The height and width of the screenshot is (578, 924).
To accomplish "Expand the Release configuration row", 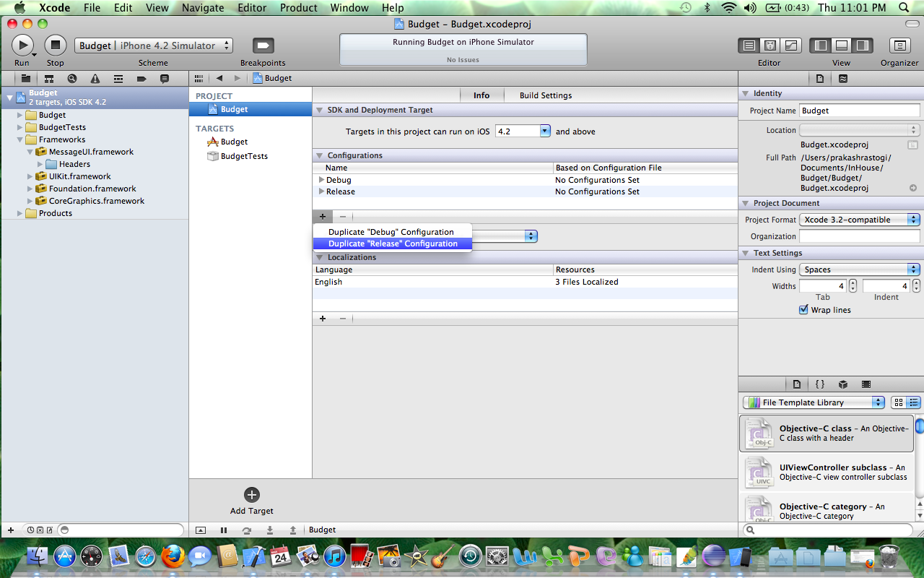I will (322, 191).
